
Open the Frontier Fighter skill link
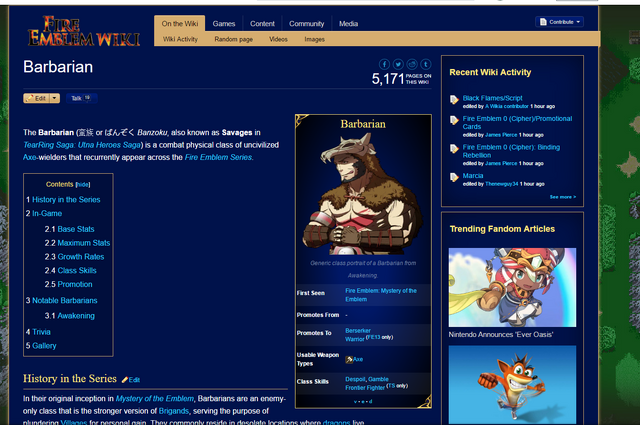point(365,387)
